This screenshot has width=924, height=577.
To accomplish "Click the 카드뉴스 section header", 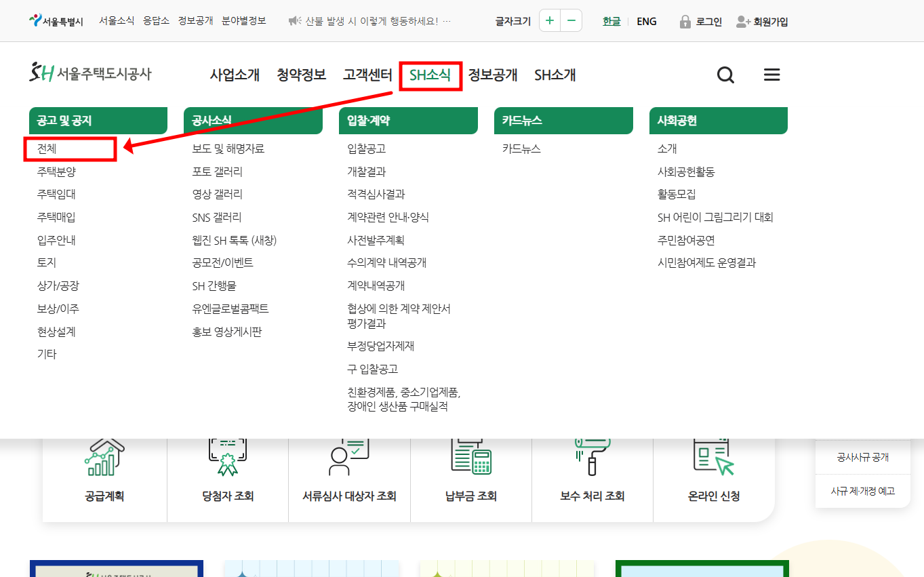I will coord(563,121).
